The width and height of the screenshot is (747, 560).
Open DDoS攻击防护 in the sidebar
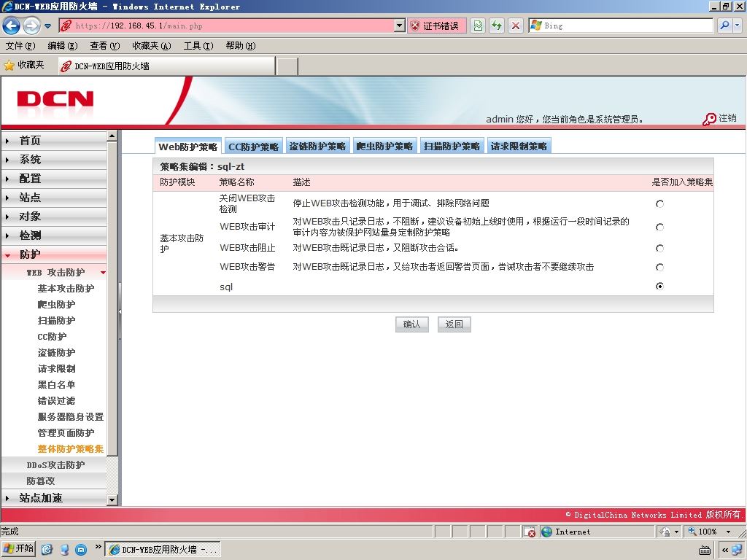(x=54, y=464)
